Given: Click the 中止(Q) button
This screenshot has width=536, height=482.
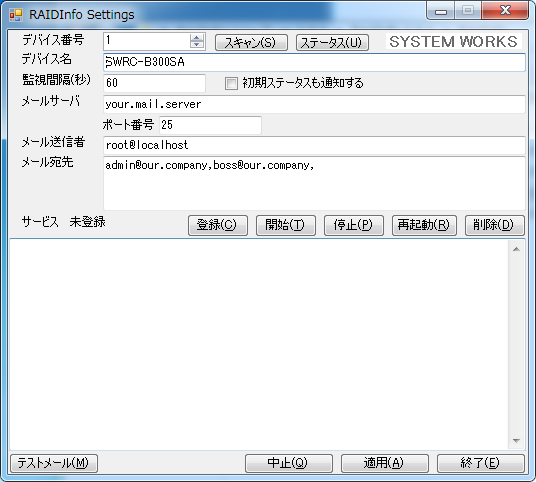Looking at the screenshot, I should 289,463.
